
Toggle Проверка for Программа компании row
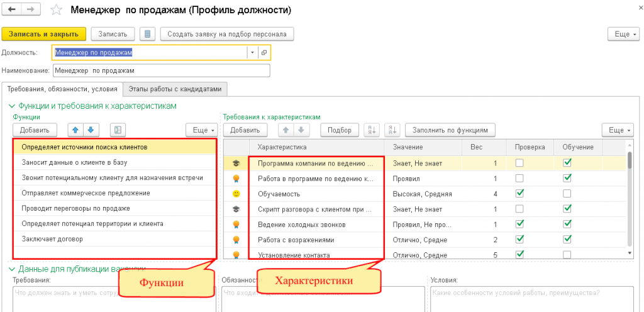(519, 163)
